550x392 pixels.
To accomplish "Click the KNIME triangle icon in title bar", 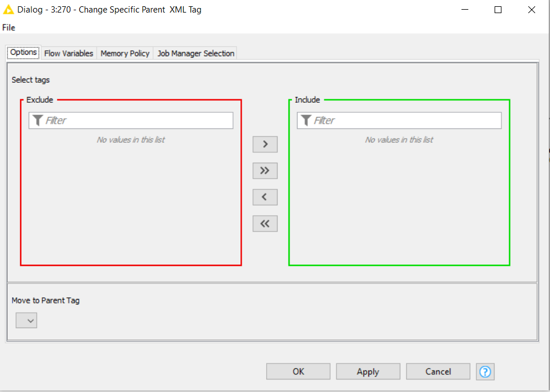I will point(8,10).
